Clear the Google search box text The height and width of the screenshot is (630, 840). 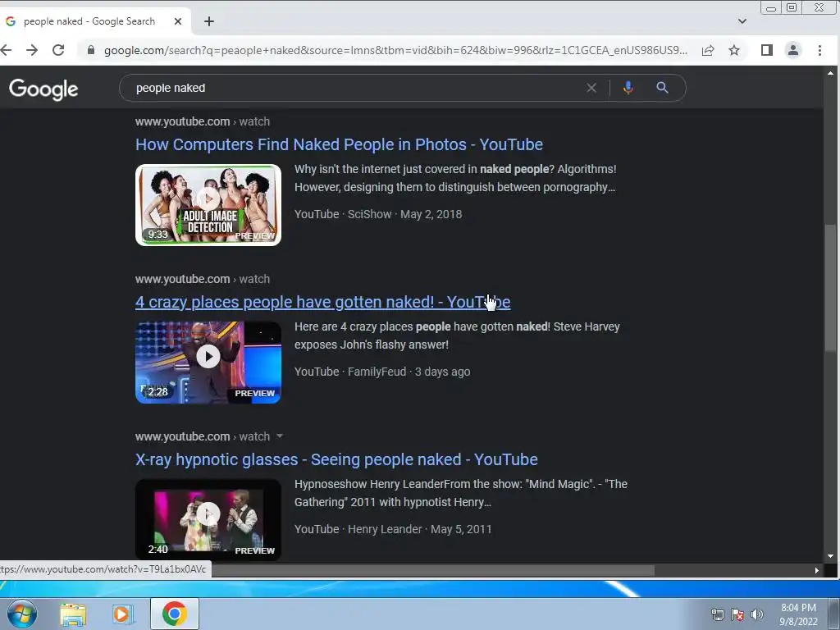pyautogui.click(x=591, y=88)
